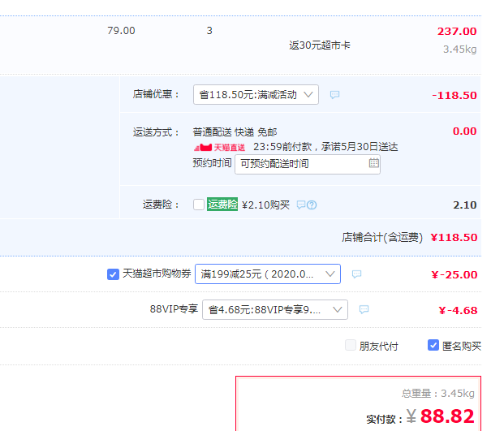Click comment icon beside 满199减25元 dropdown
Screen dimensions: 504x431
coord(357,274)
